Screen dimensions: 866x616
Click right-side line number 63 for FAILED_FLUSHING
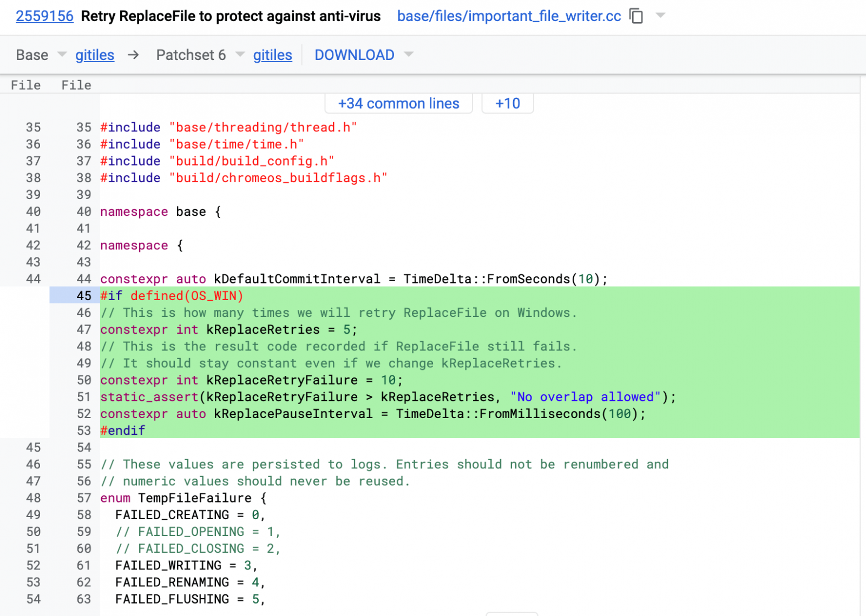pyautogui.click(x=84, y=599)
